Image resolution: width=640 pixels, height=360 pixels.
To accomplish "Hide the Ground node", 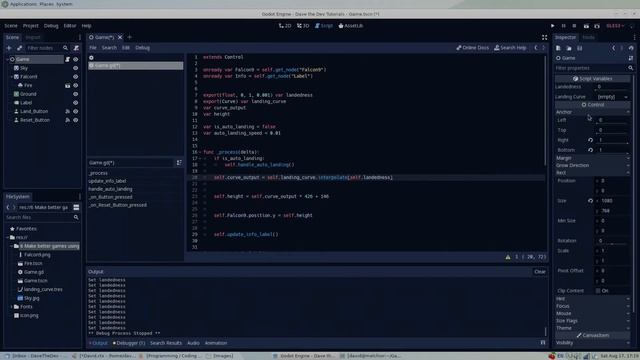I will pyautogui.click(x=76, y=94).
